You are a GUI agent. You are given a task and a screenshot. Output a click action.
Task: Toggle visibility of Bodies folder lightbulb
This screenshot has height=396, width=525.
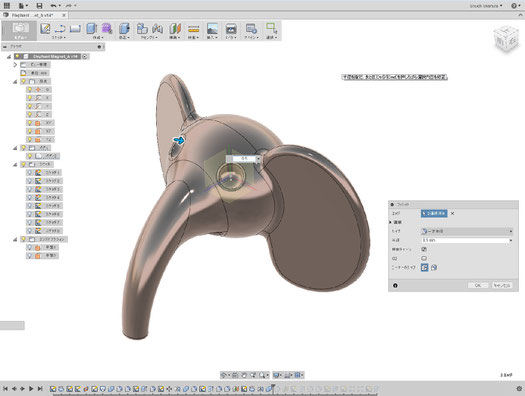tap(23, 148)
